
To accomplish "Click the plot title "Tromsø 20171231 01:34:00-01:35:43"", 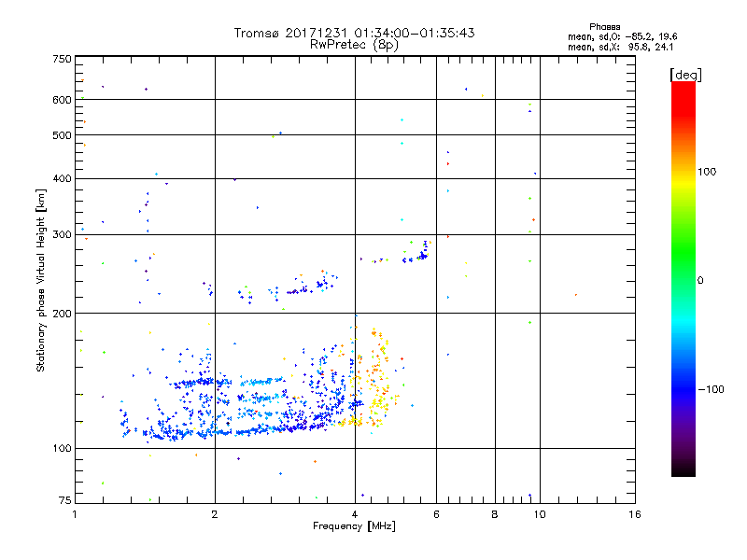I will [354, 33].
